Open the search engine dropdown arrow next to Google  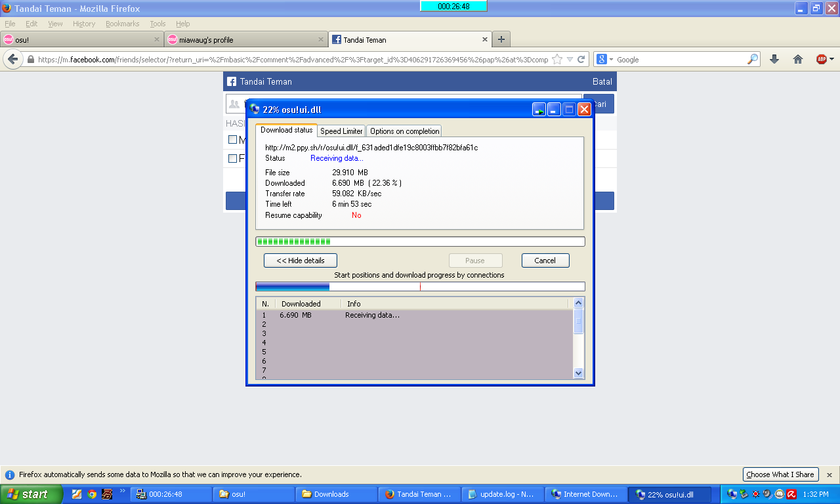click(611, 59)
